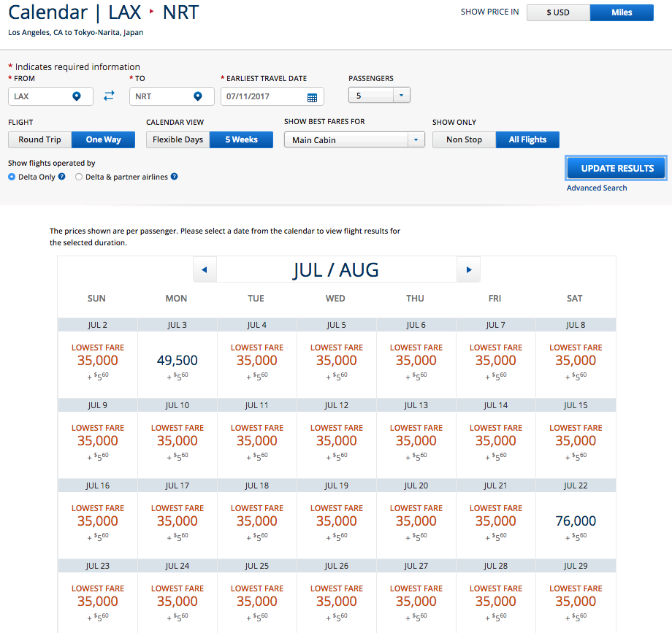Go to previous month with left arrow

click(205, 270)
